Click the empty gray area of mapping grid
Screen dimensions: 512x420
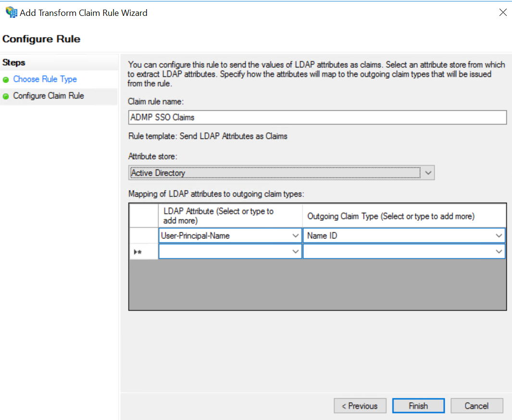(317, 285)
